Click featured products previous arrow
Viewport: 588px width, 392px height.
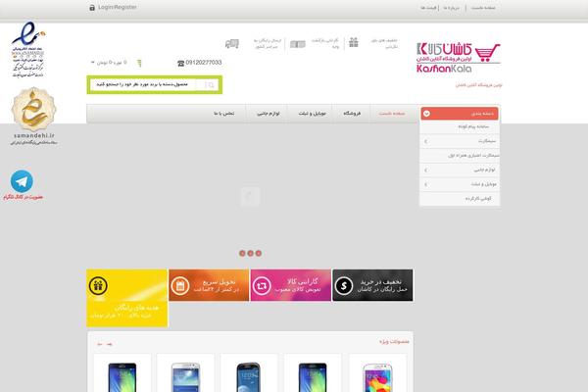click(100, 344)
